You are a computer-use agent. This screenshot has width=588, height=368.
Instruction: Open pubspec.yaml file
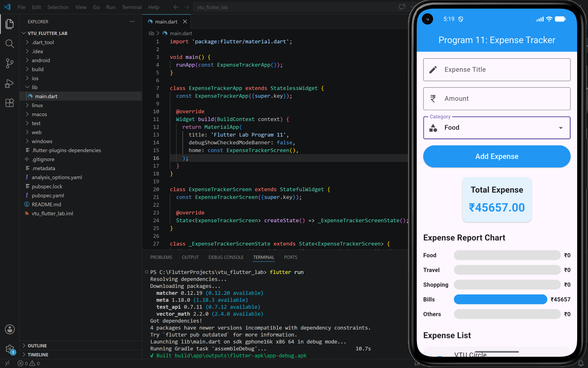(81, 195)
